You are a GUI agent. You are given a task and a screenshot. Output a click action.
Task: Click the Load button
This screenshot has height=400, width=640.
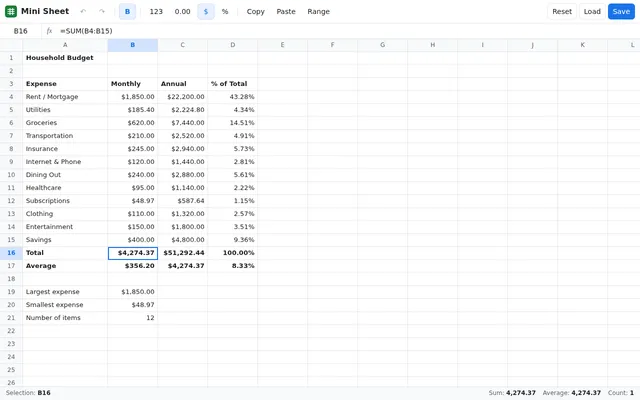pyautogui.click(x=592, y=11)
